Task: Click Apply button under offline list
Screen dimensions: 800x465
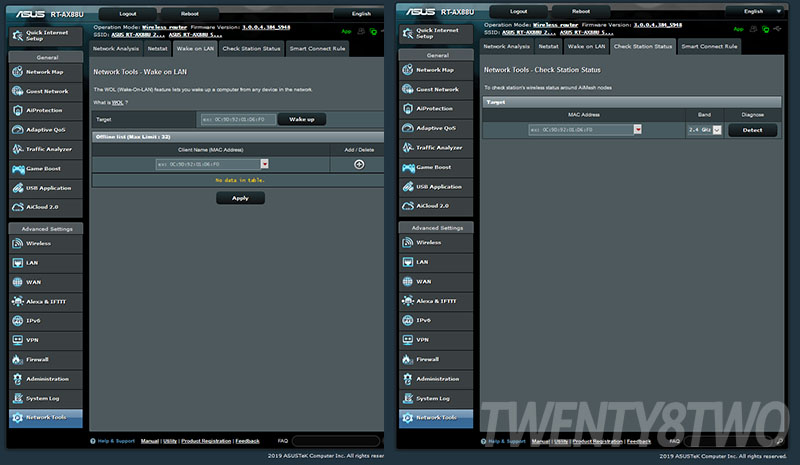Action: [x=240, y=198]
